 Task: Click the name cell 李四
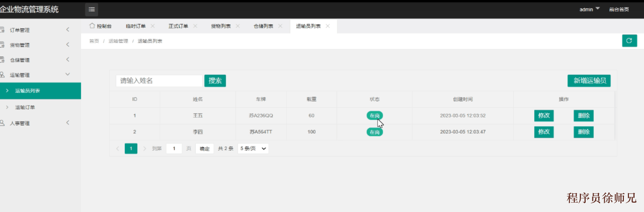[198, 132]
